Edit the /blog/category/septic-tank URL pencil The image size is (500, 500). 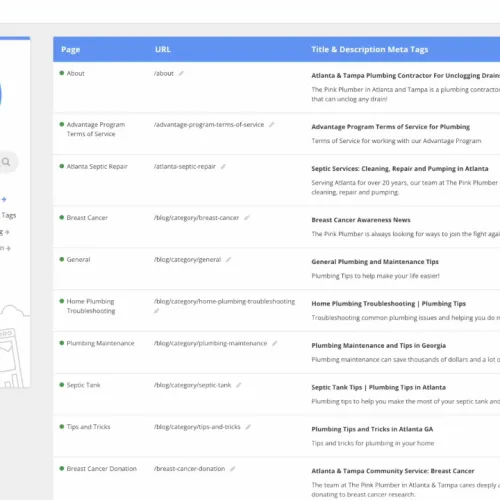(239, 385)
